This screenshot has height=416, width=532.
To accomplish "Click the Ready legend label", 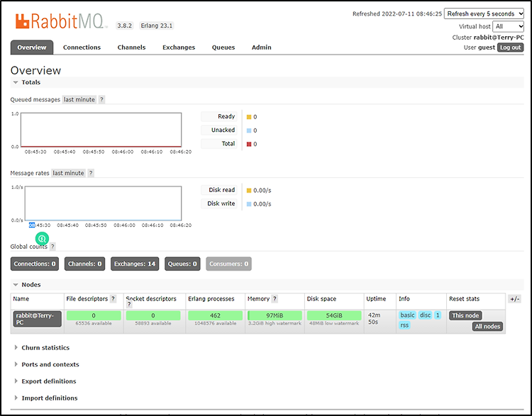I will pyautogui.click(x=219, y=117).
